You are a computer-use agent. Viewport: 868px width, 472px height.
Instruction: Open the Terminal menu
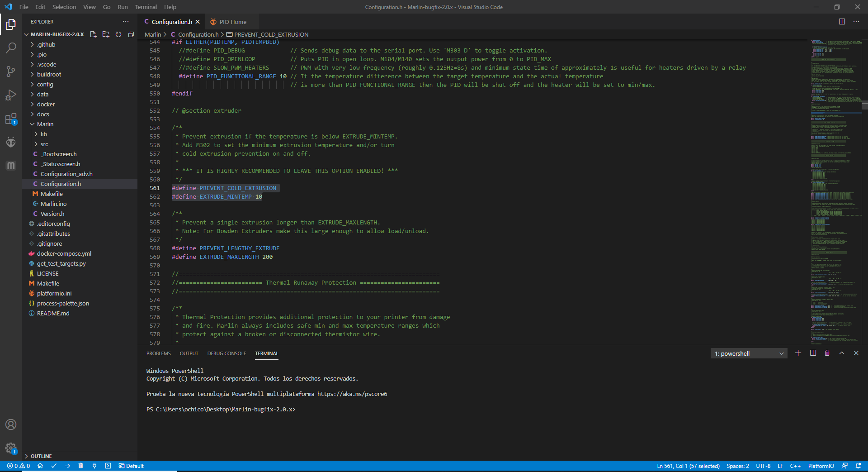point(146,7)
